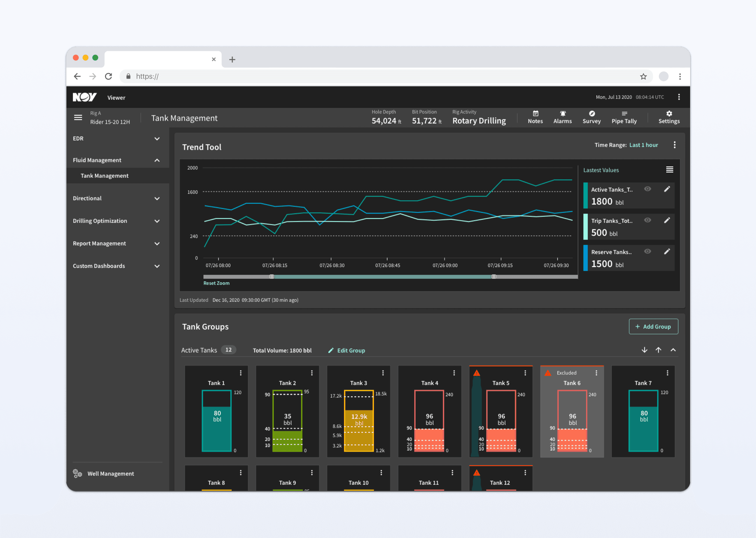The image size is (756, 538).
Task: Click Well Management gears icon
Action: (x=77, y=473)
